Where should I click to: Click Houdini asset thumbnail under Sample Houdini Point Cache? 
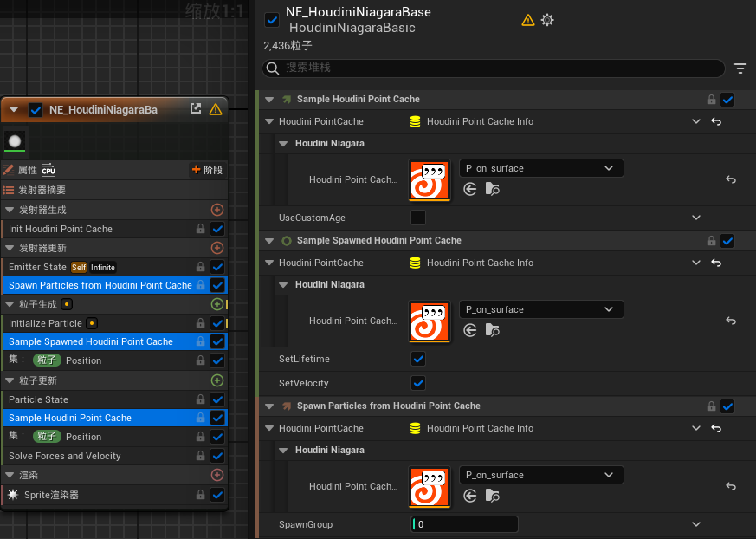pyautogui.click(x=430, y=180)
